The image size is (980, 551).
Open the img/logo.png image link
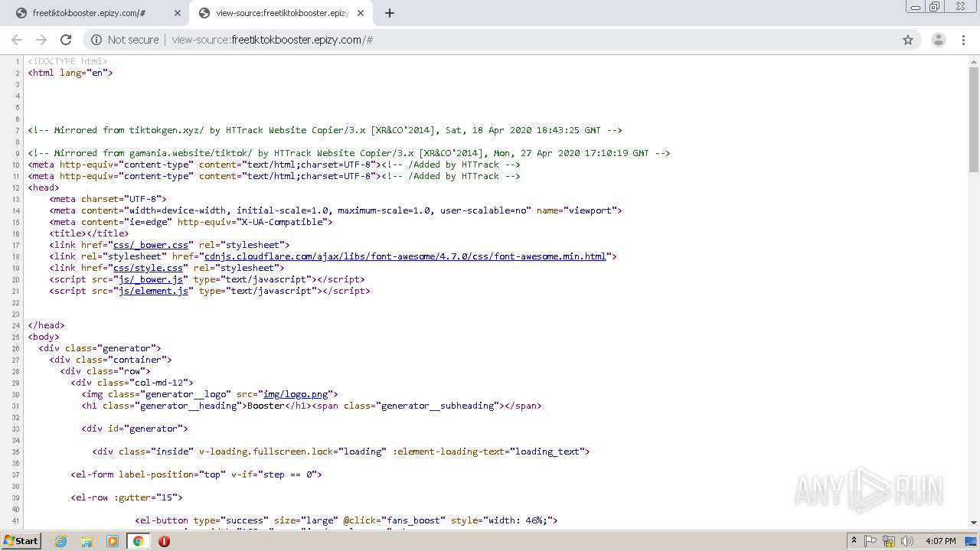(296, 394)
